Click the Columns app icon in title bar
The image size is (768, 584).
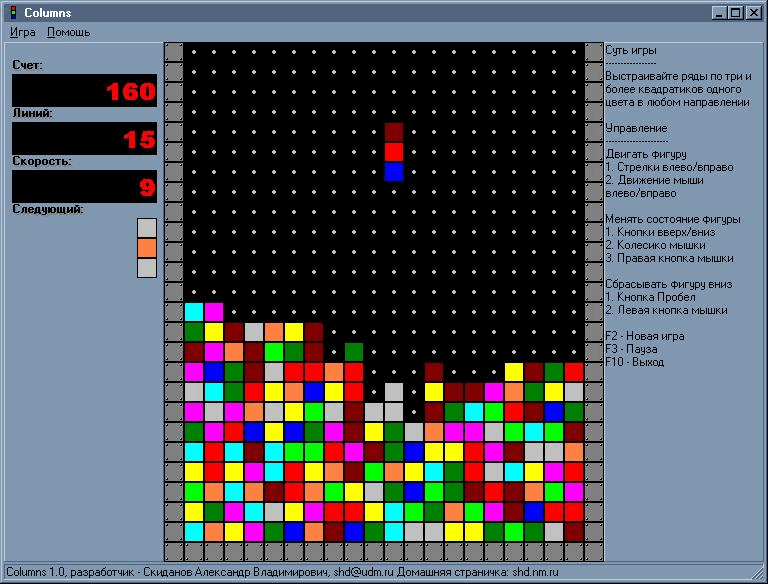[12, 12]
